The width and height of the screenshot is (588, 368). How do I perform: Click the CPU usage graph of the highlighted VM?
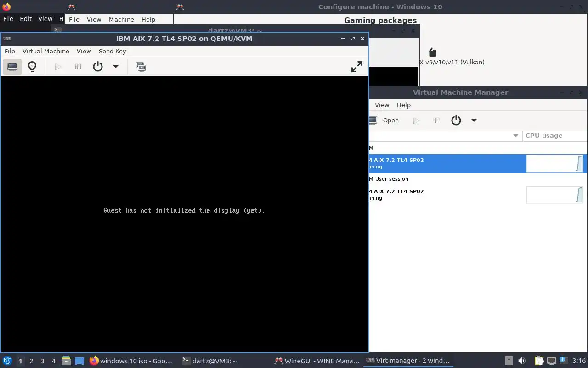tap(554, 163)
